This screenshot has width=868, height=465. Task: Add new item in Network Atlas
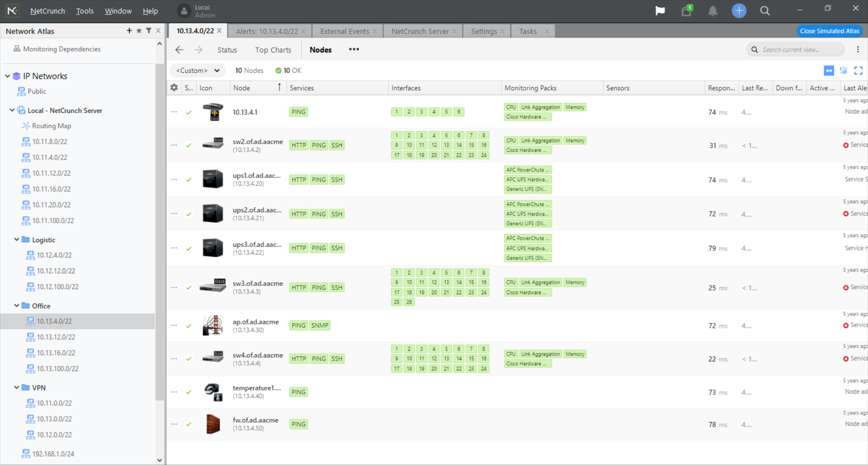pos(129,30)
